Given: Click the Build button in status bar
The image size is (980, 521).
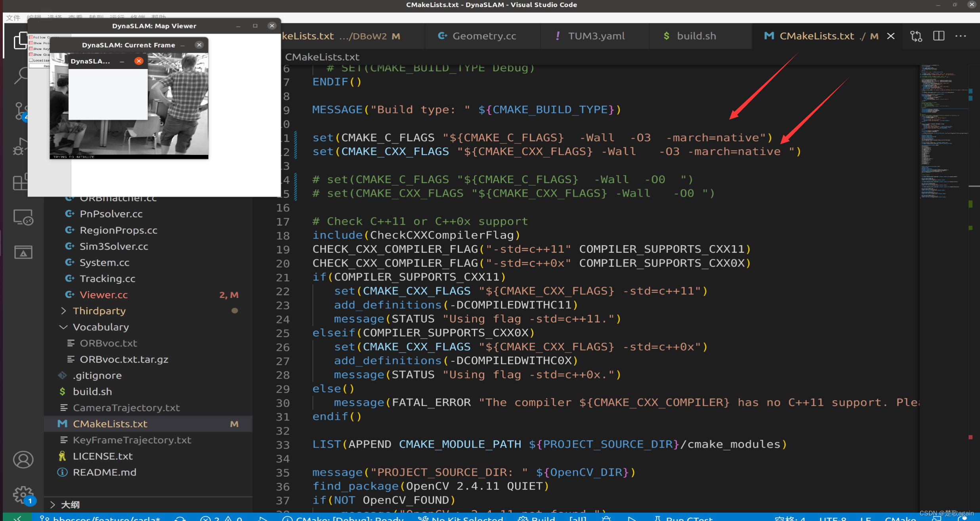Looking at the screenshot, I should coord(537,518).
